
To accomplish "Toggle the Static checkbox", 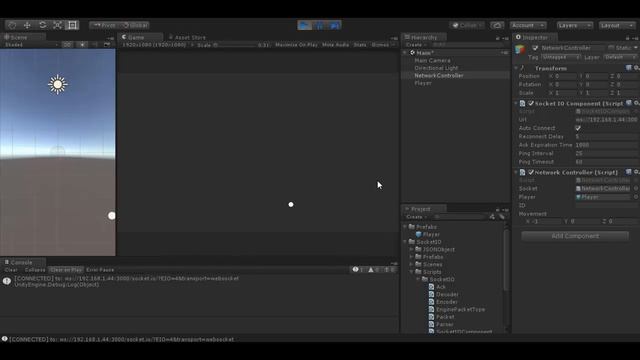I will [x=611, y=48].
